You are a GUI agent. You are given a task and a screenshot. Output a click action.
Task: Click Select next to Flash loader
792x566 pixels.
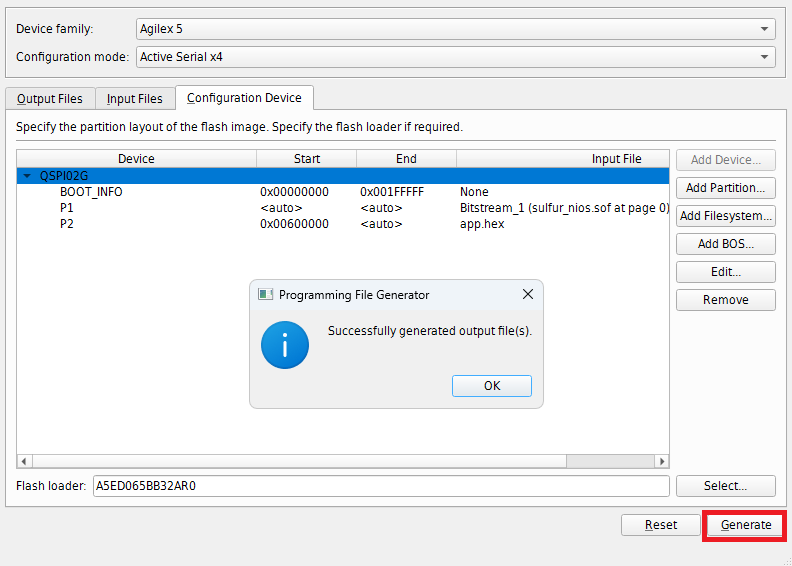pyautogui.click(x=725, y=486)
